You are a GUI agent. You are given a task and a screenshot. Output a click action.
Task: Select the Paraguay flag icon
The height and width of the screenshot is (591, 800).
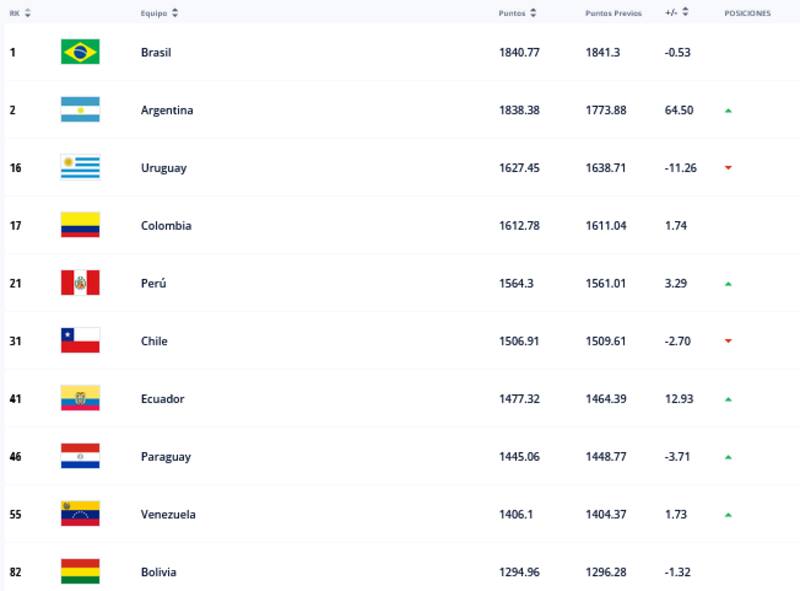point(80,456)
